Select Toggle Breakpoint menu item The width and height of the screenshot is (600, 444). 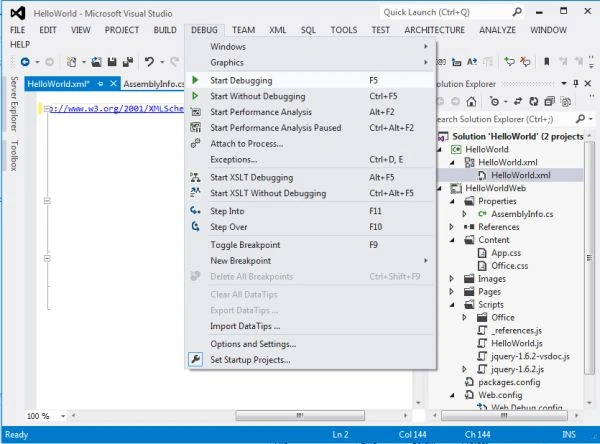[x=311, y=245]
